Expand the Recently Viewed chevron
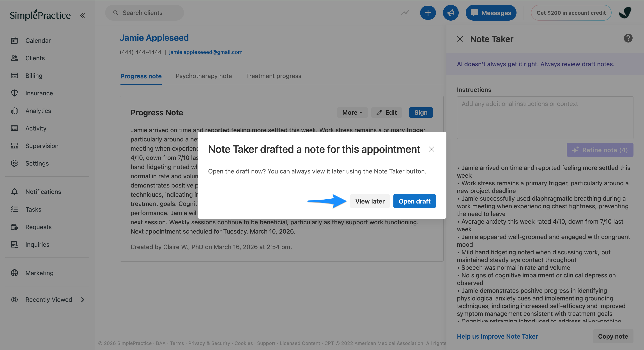 pos(83,299)
